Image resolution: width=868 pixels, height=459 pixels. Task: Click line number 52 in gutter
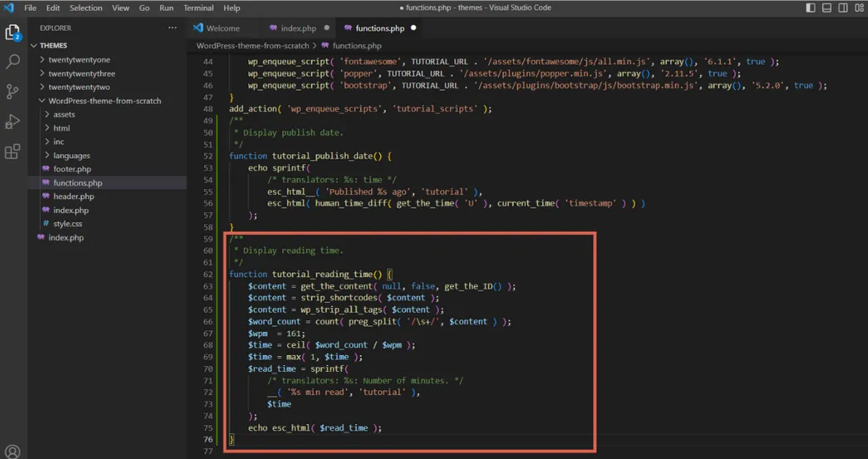(x=208, y=156)
